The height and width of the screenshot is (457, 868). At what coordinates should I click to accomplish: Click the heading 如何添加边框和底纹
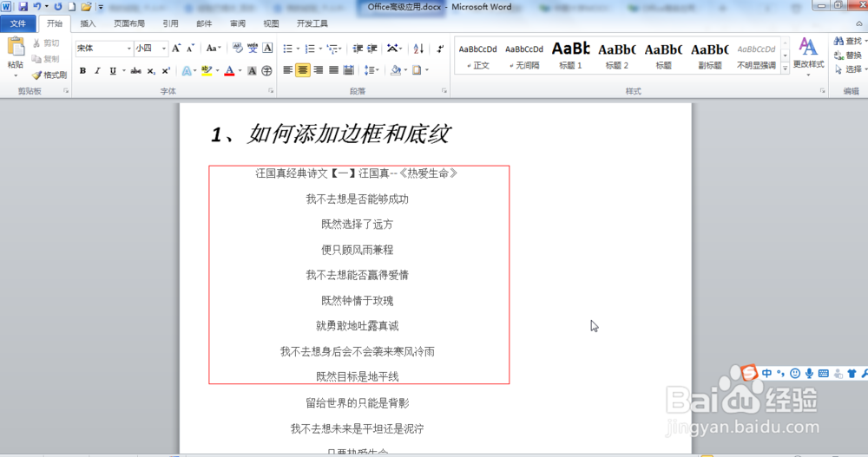point(349,134)
